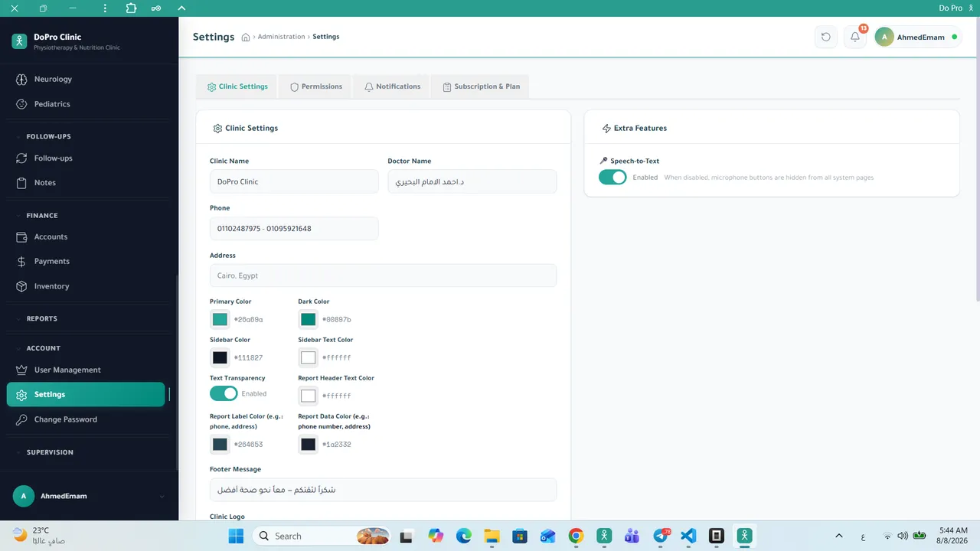Click the home icon in the breadcrumb
This screenshot has width=980, height=551.
246,37
